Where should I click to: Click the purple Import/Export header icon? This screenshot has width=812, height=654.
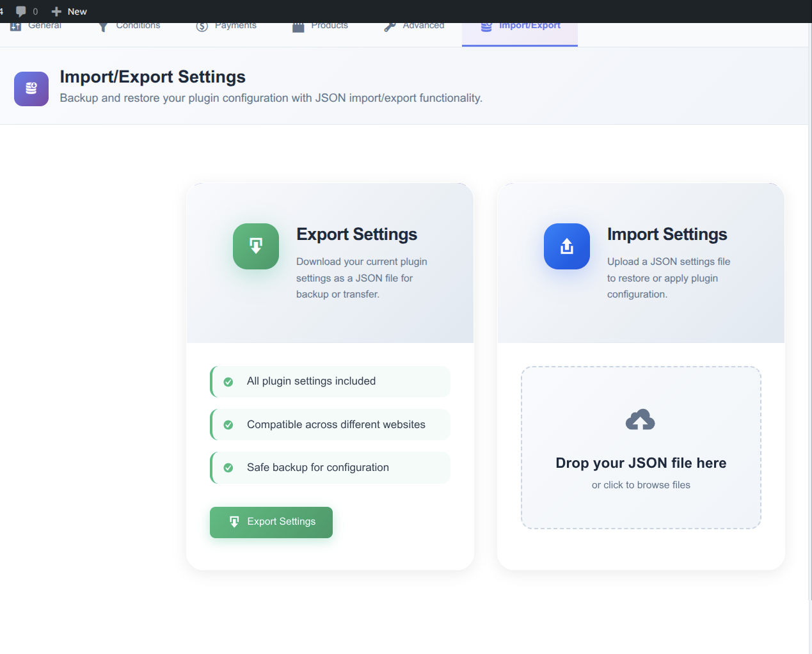point(31,89)
